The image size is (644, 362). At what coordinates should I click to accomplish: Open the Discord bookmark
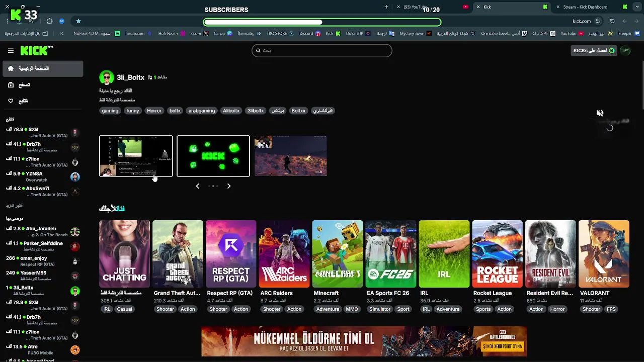point(310,34)
